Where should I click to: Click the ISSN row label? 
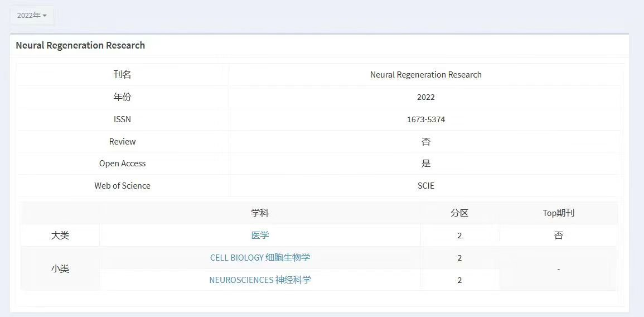coord(123,119)
